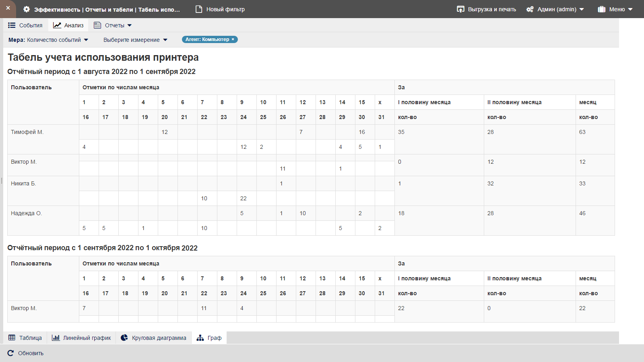Show the Линейный график line chart

81,338
